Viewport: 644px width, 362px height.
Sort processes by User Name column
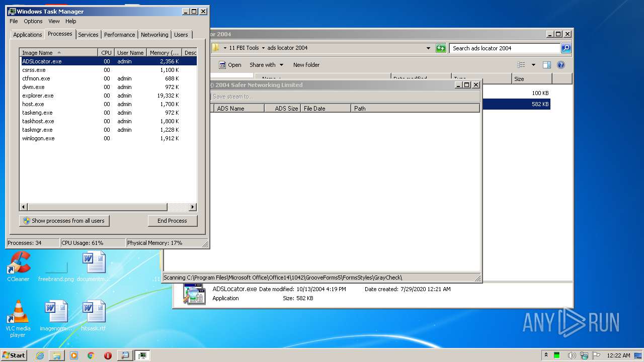coord(130,53)
